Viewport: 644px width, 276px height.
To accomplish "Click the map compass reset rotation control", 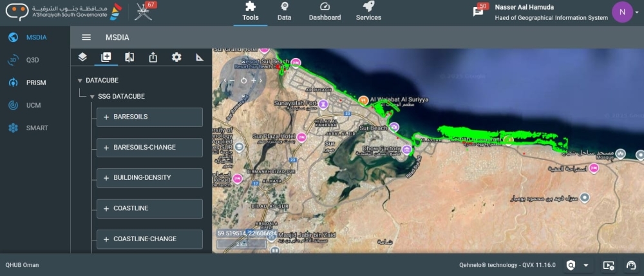I will coord(243,81).
